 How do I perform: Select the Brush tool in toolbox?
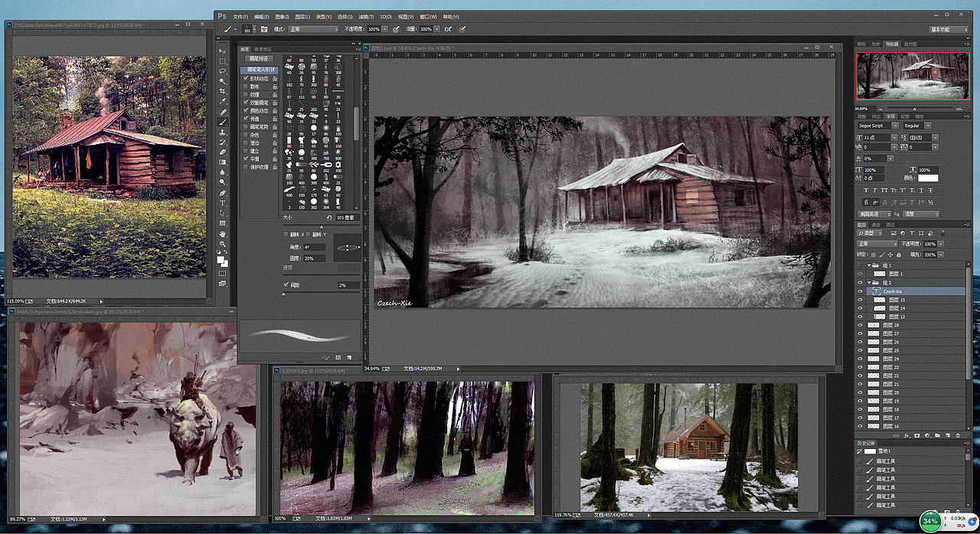(223, 122)
